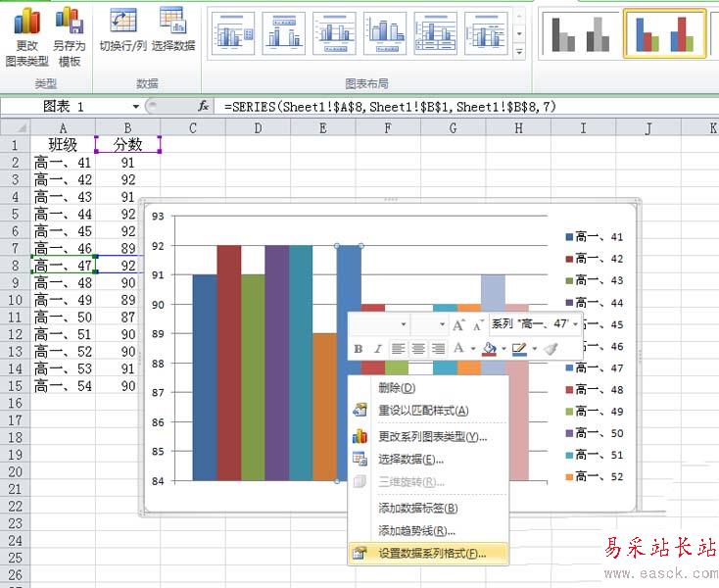Select cell A1 班级
719x588 pixels.
63,145
